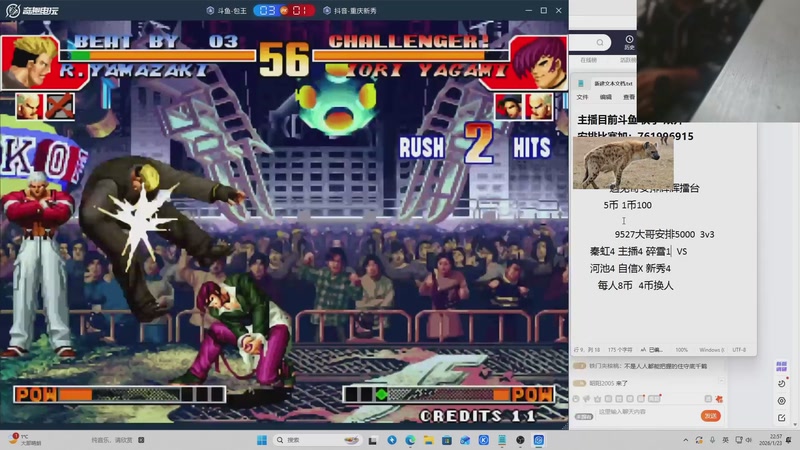Open the 编辑 menu in Notepad
The height and width of the screenshot is (450, 800).
(x=606, y=97)
